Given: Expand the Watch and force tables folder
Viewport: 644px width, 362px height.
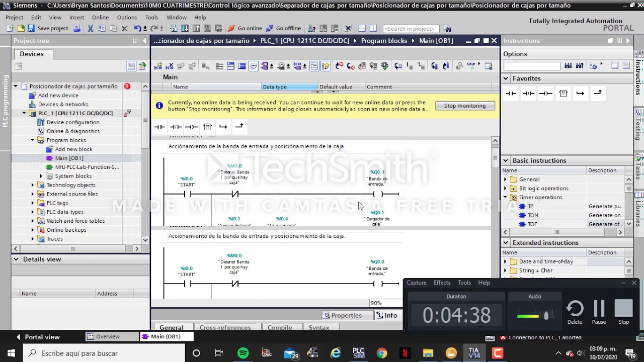Looking at the screenshot, I should [x=33, y=221].
